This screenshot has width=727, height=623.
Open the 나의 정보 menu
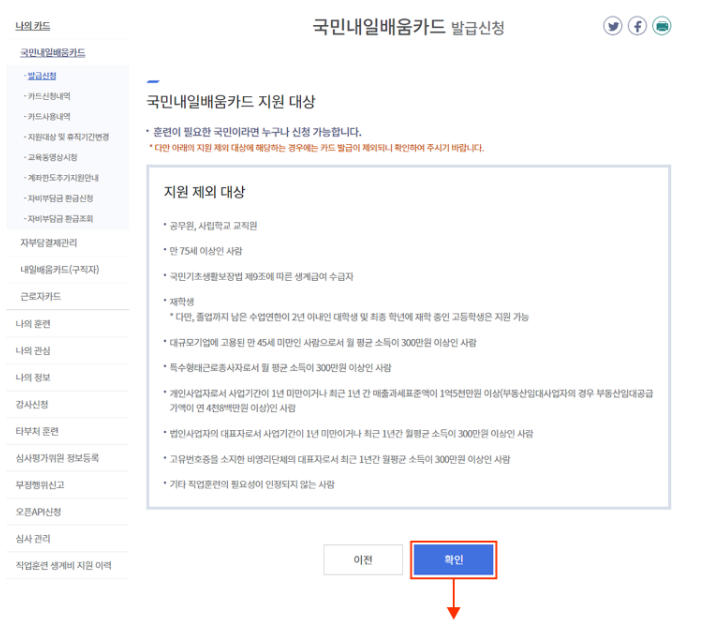33,377
